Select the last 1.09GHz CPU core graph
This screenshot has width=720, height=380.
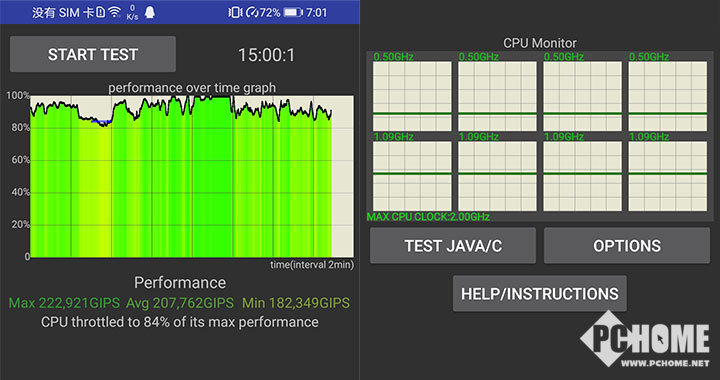668,176
